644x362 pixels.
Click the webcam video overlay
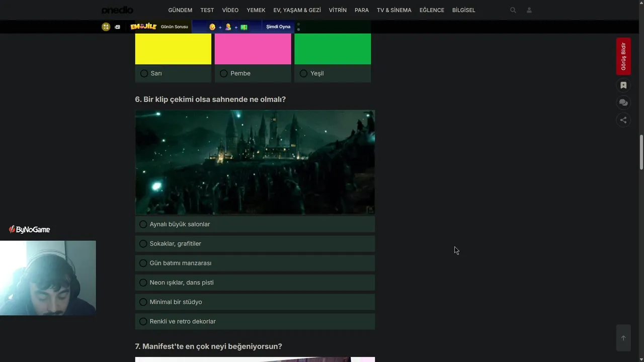(x=48, y=278)
